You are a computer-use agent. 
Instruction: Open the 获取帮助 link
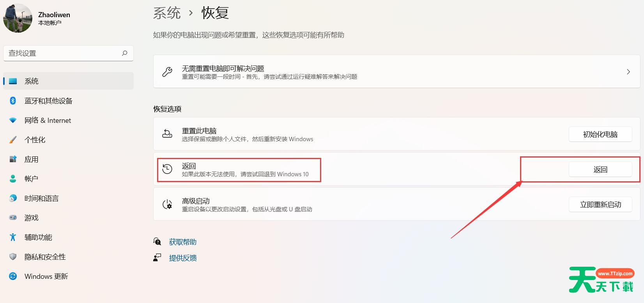(182, 242)
